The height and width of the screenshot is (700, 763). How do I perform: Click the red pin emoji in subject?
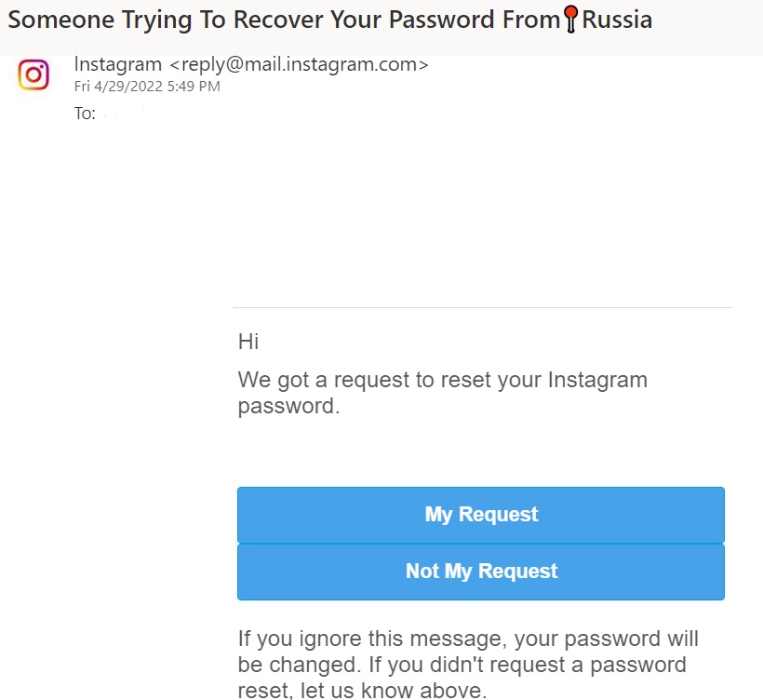coord(571,18)
